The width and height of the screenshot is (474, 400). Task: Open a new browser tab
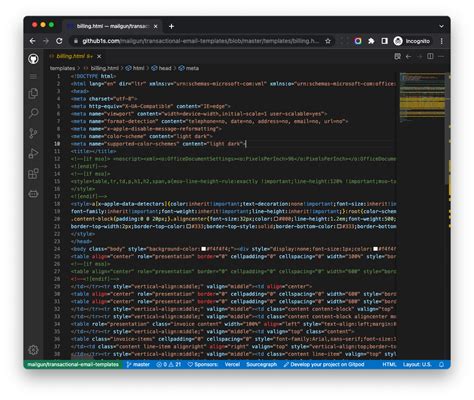pyautogui.click(x=171, y=26)
